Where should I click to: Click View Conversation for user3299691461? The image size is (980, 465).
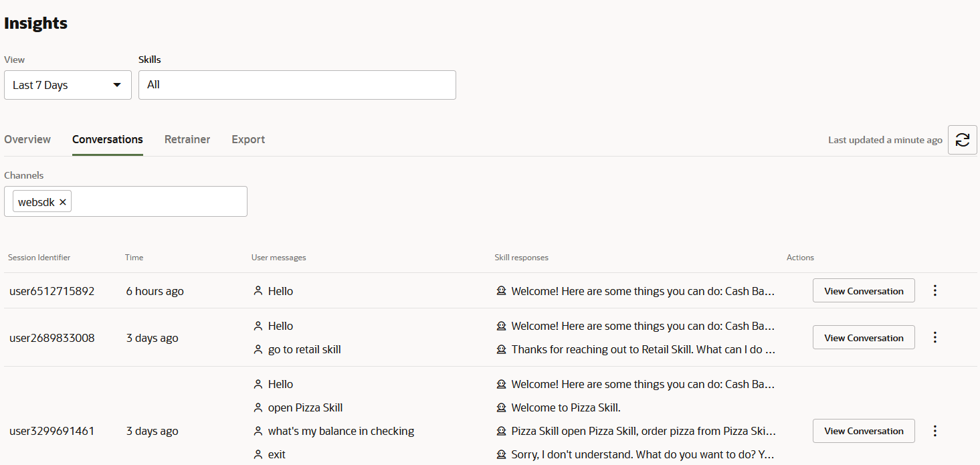click(x=864, y=431)
